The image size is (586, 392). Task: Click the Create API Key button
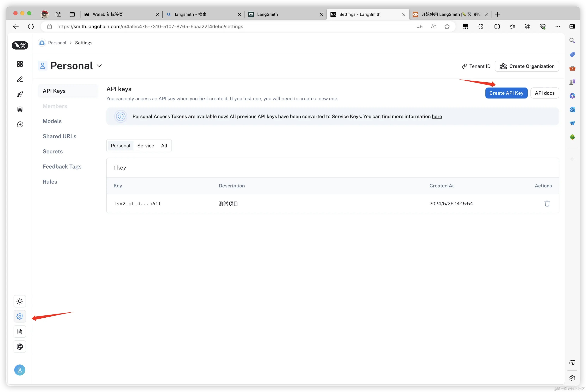point(506,93)
